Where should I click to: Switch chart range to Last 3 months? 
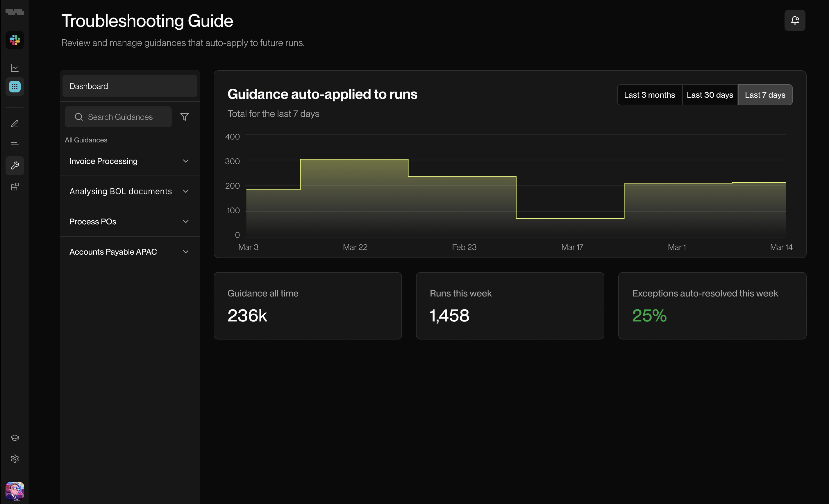649,95
